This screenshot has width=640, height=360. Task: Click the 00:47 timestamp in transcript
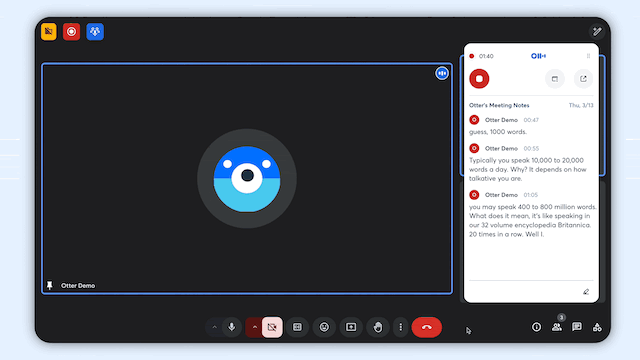tap(531, 120)
